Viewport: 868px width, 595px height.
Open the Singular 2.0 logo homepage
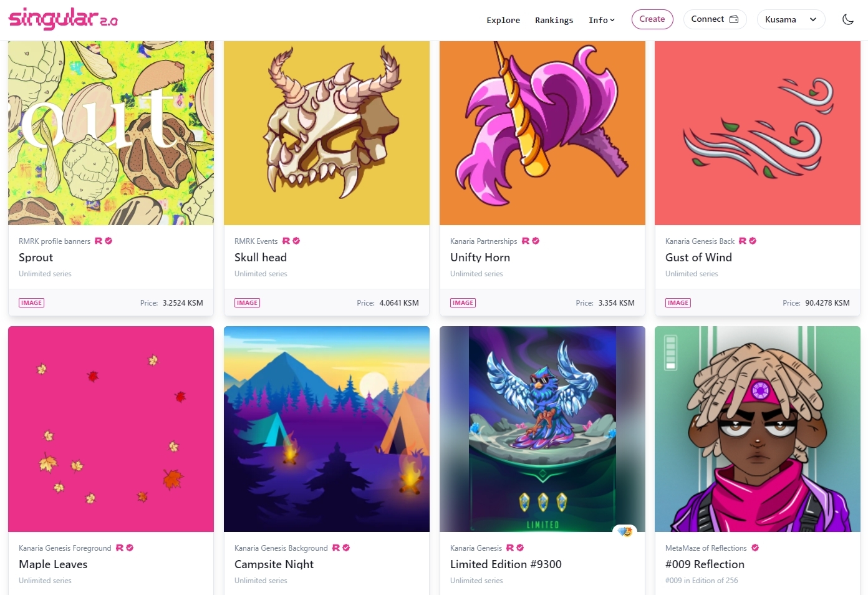click(63, 19)
